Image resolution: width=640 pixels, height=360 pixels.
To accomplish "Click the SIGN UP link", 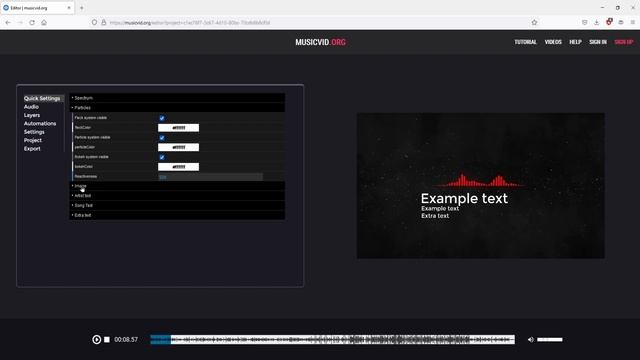I will coord(624,42).
